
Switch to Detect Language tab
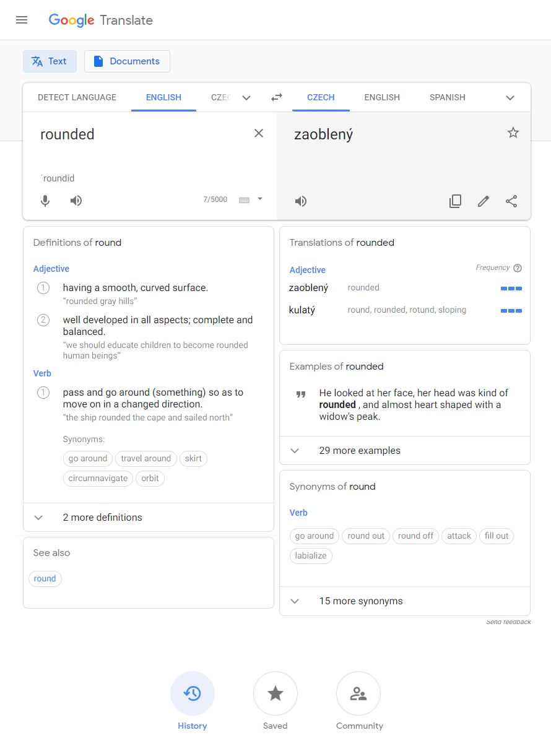77,97
